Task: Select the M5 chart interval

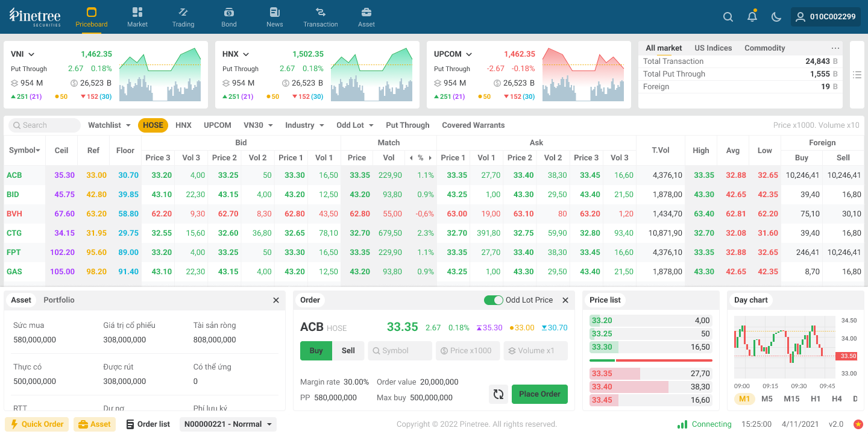Action: coord(767,399)
